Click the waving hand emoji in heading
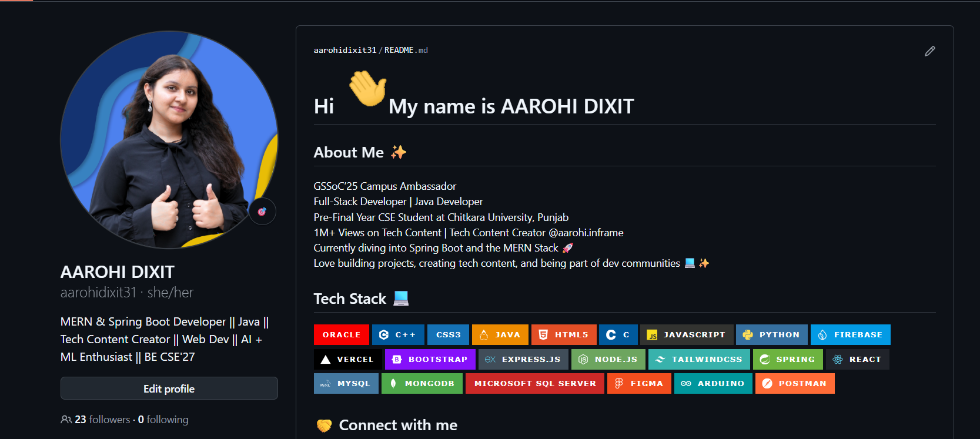The image size is (980, 439). [x=368, y=89]
